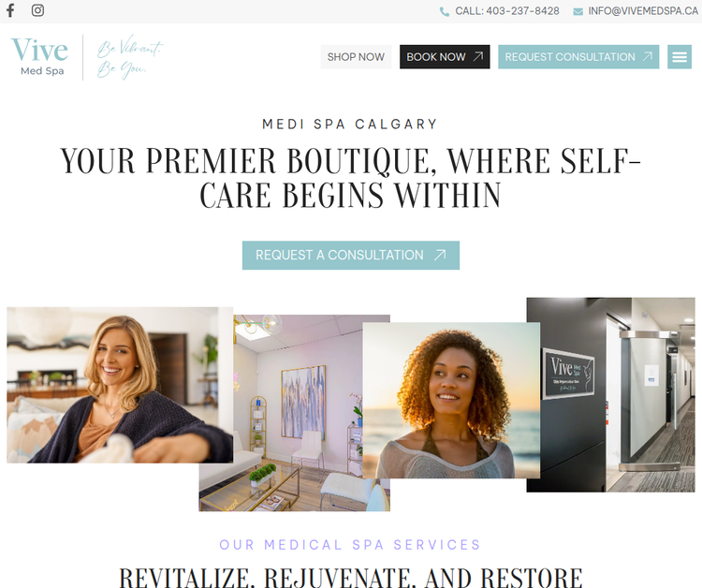Open the Facebook social icon
The image size is (702, 588).
click(10, 10)
